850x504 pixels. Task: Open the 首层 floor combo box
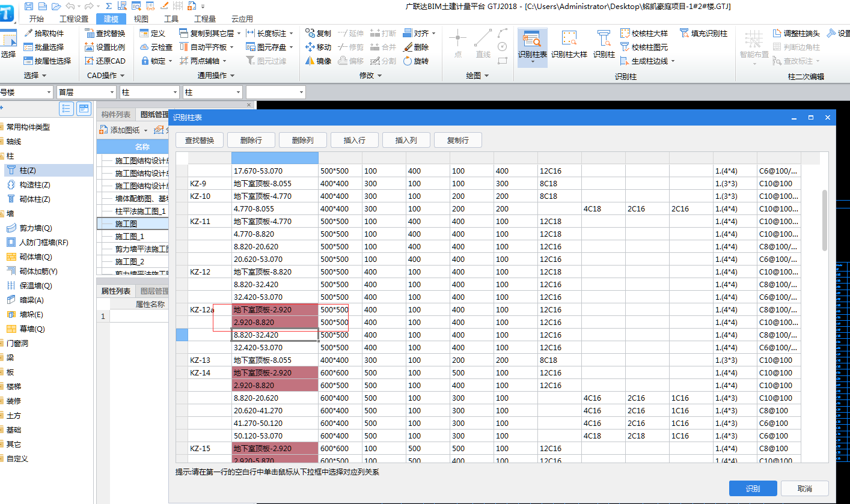click(x=86, y=93)
